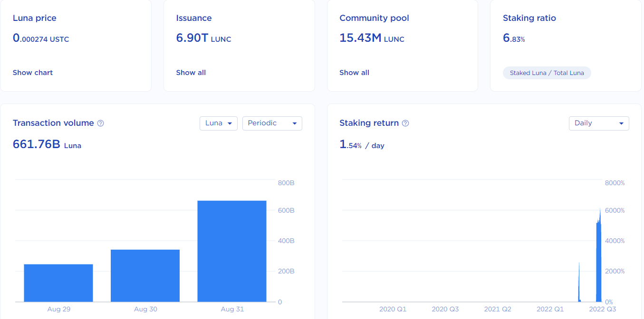This screenshot has height=319, width=644.
Task: Click the Aug 29 axis label
Action: point(59,309)
